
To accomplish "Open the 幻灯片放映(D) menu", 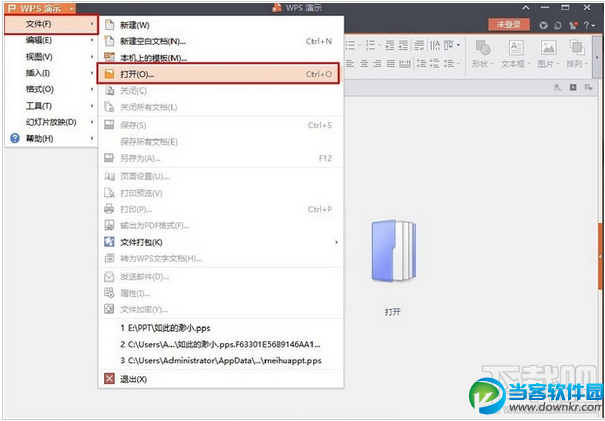I will pos(51,122).
